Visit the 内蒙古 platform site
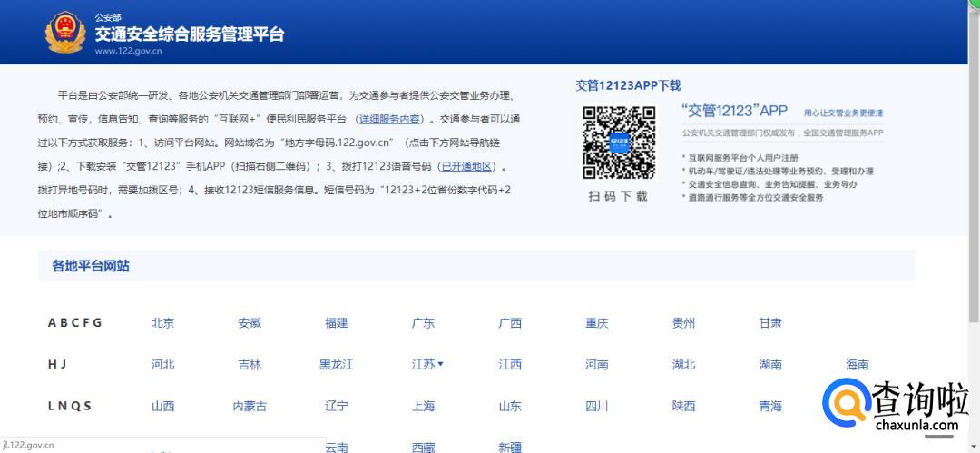Image resolution: width=980 pixels, height=453 pixels. coord(250,406)
